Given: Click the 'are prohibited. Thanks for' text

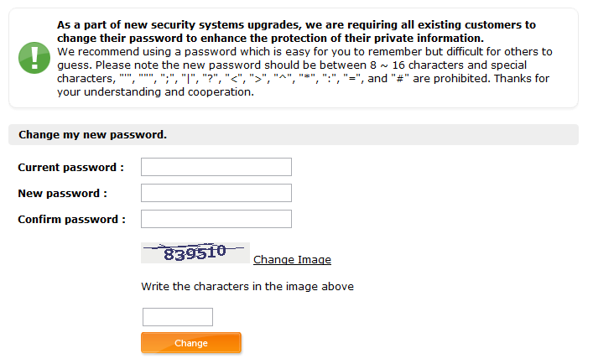Looking at the screenshot, I should coord(481,79).
